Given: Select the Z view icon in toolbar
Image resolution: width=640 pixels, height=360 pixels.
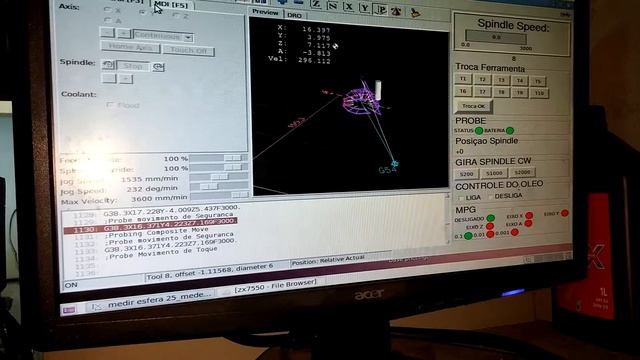Looking at the screenshot, I should tap(316, 4).
